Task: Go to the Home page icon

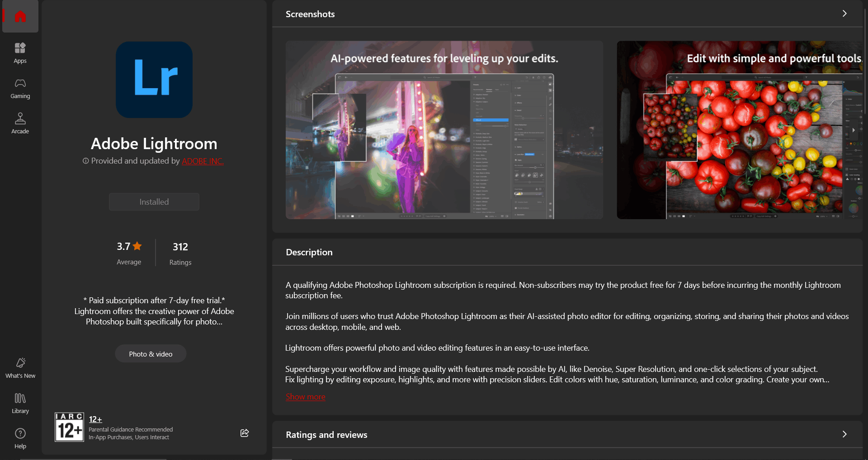Action: coord(20,17)
